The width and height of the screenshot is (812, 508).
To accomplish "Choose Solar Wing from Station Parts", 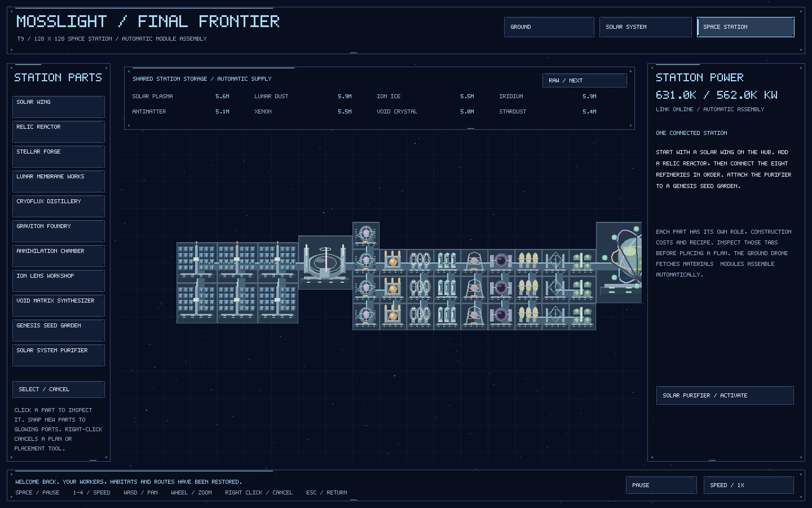I will click(59, 107).
